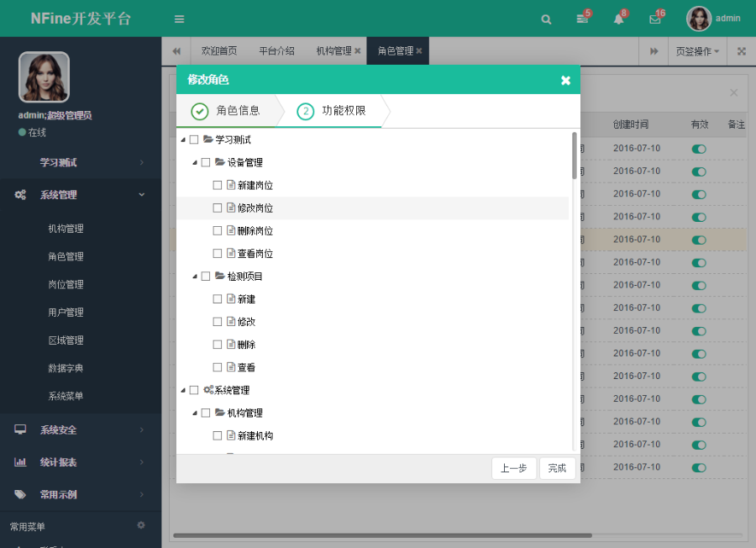Image resolution: width=756 pixels, height=548 pixels.
Task: Click the 完成 button to finish
Action: coord(557,469)
